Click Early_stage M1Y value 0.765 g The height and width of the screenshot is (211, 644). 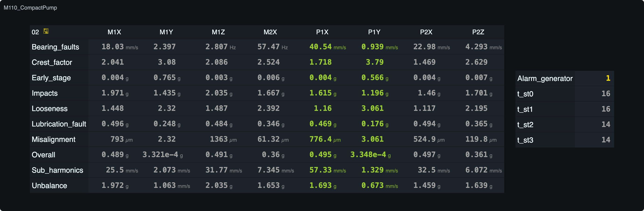pyautogui.click(x=167, y=78)
